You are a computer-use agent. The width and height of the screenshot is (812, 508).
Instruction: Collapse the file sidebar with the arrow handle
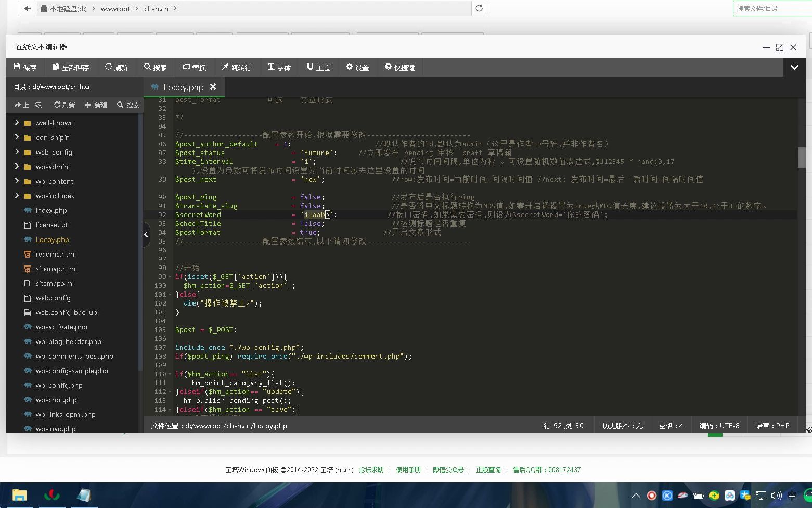pyautogui.click(x=146, y=234)
